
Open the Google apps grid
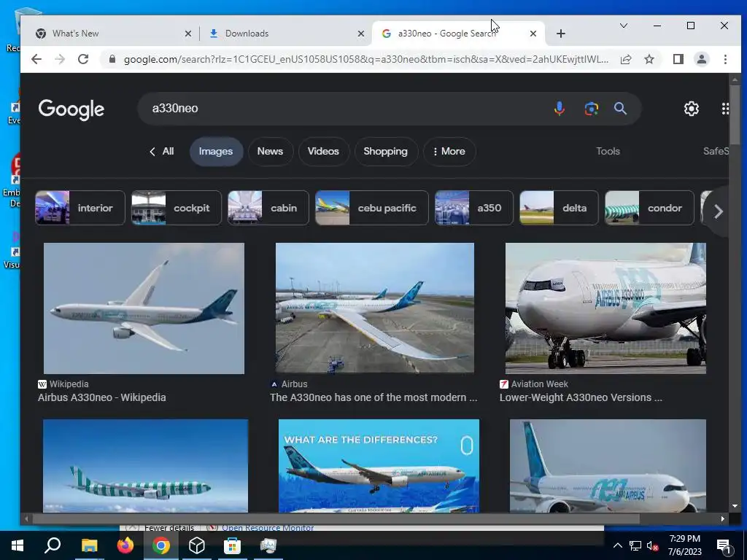coord(725,109)
